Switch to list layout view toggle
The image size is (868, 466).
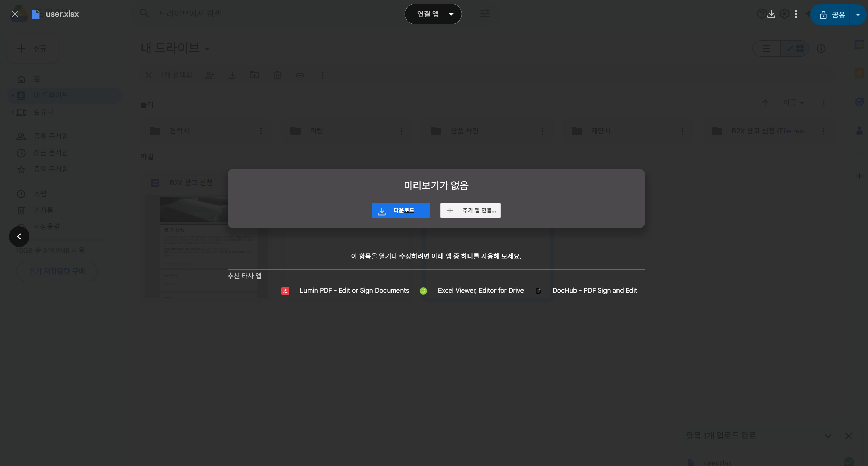(x=767, y=49)
